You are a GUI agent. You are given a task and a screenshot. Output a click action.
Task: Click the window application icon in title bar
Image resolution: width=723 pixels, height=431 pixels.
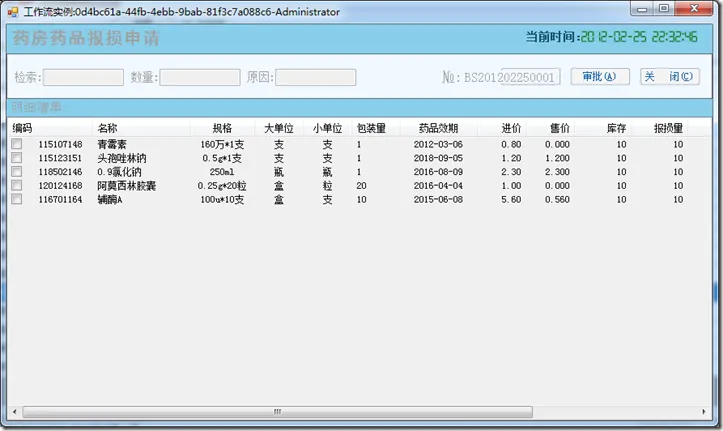[13, 12]
